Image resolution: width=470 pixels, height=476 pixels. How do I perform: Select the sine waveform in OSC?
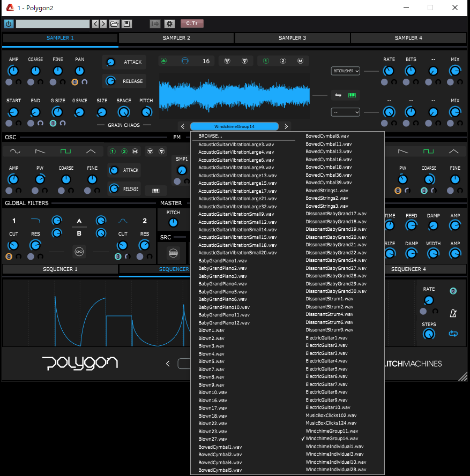pos(15,151)
